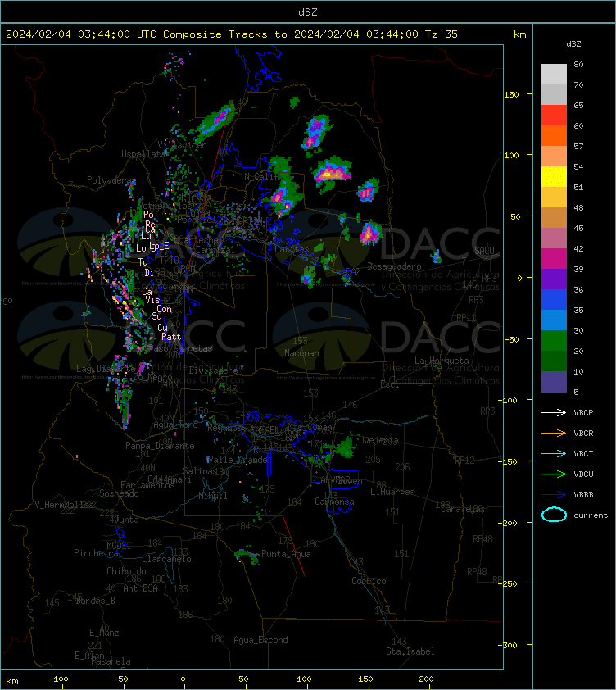Select the orange 60 dBZ color swatch

554,135
